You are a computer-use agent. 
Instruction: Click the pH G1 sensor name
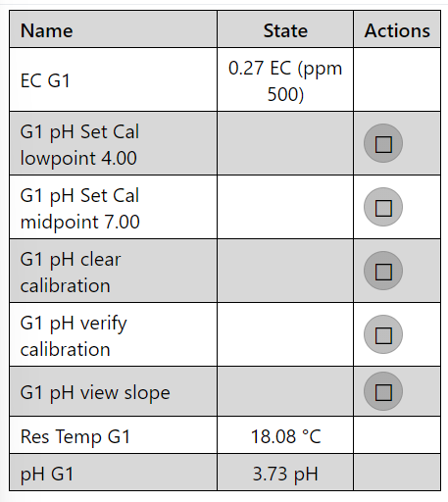(x=47, y=475)
